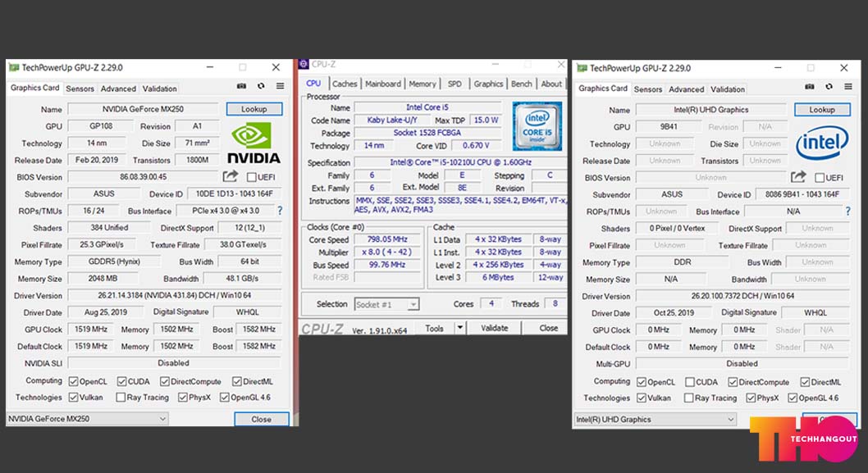Toggle UEFI checkbox in Intel GPU-Z window
The width and height of the screenshot is (868, 473).
click(x=820, y=178)
